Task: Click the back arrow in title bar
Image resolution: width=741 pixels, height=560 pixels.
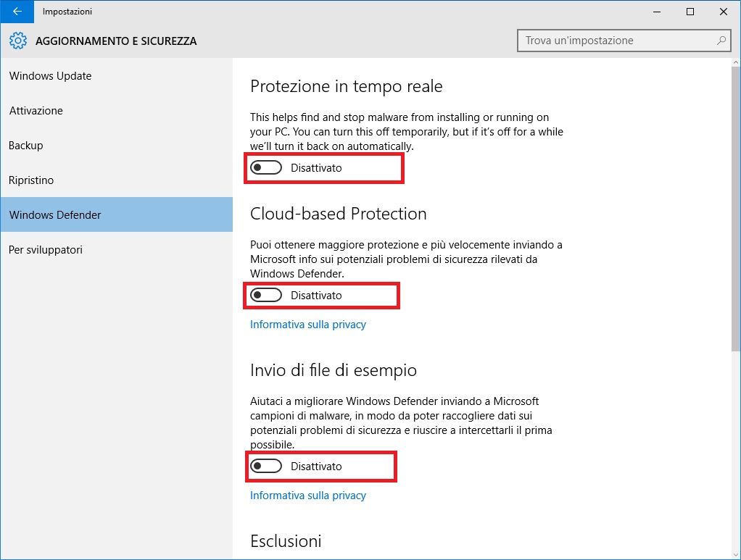Action: coord(17,12)
